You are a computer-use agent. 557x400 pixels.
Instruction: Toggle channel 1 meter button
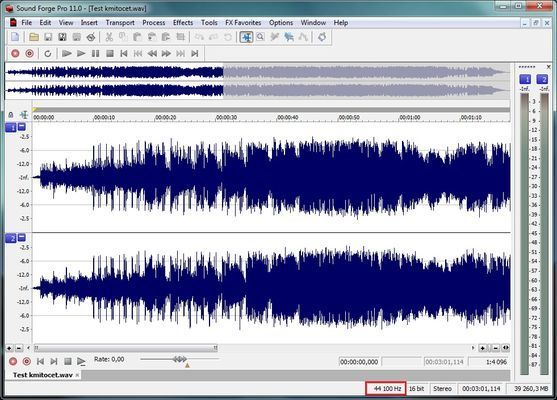click(x=525, y=79)
